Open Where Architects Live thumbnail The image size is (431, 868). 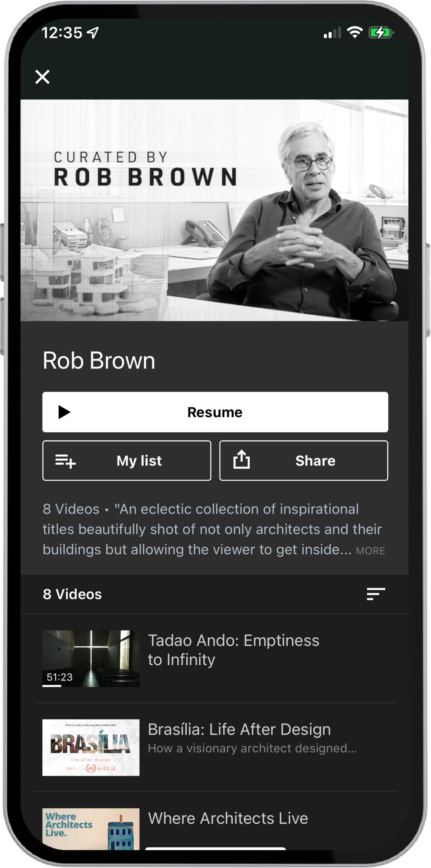(91, 828)
